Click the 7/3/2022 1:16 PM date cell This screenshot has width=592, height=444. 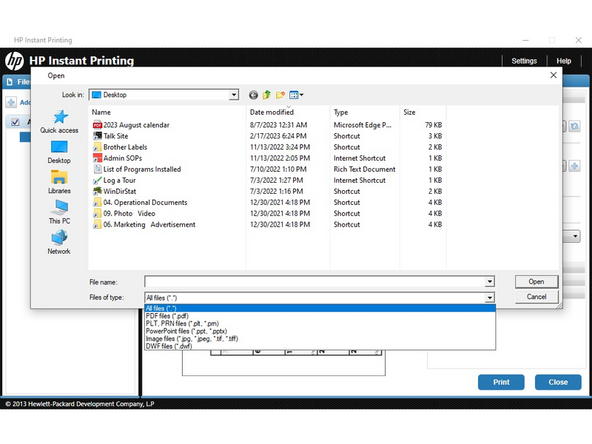(x=276, y=191)
